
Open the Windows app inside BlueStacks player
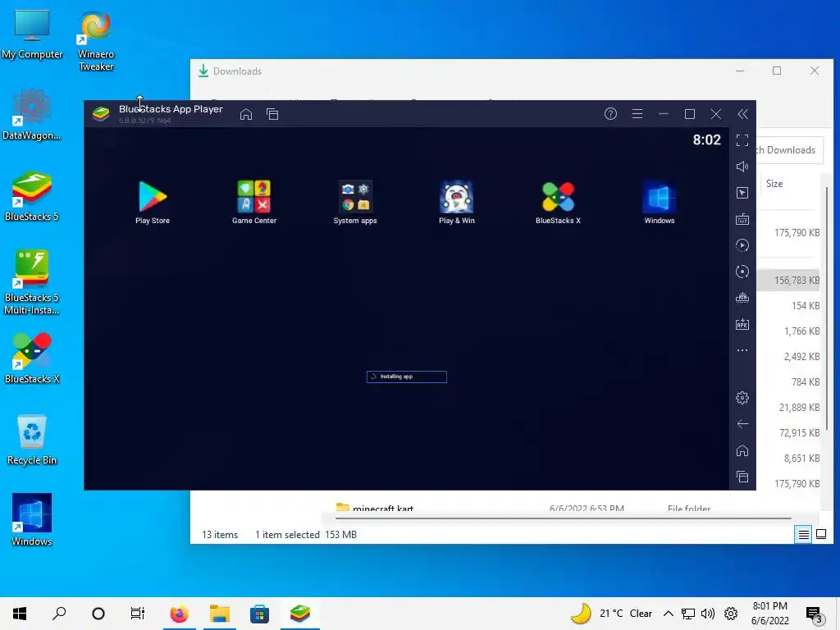coord(660,202)
